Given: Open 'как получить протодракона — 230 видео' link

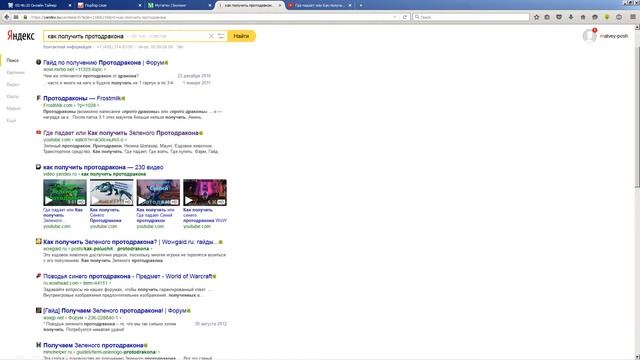Looking at the screenshot, I should [x=103, y=167].
